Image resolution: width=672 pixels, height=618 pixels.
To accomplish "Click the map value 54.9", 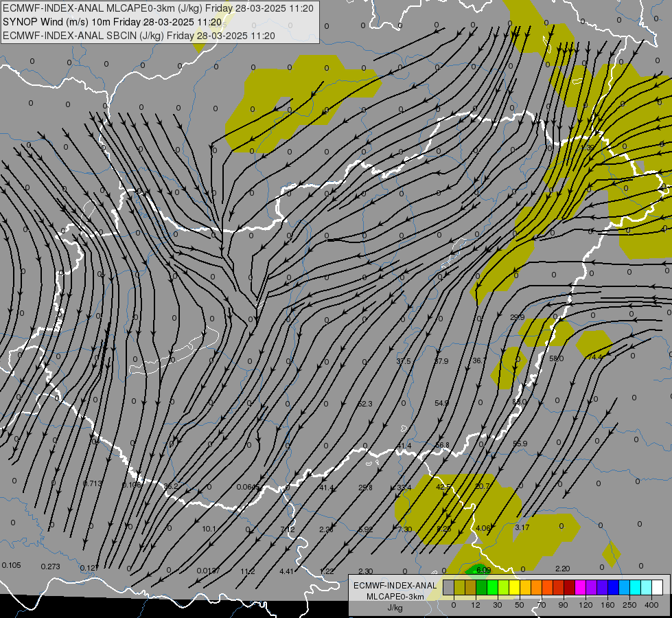I will (x=441, y=403).
